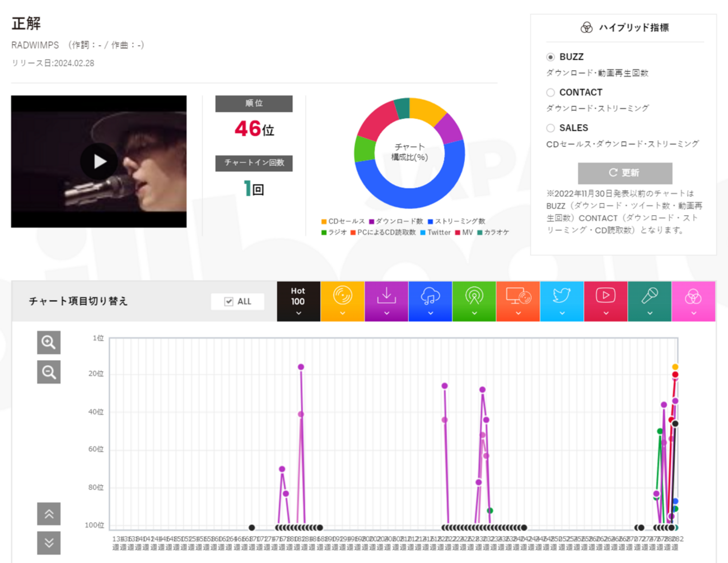Expand the chevron on the red video tab
Viewport: 728px width, 563px height.
(x=605, y=313)
